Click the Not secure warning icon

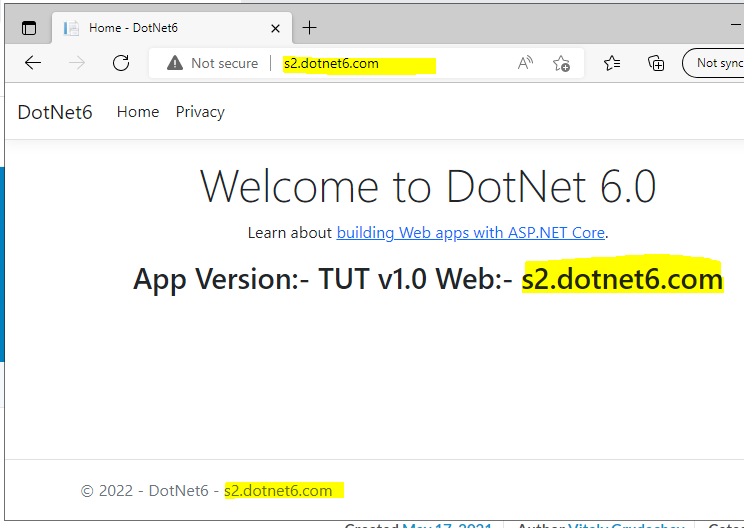(175, 63)
